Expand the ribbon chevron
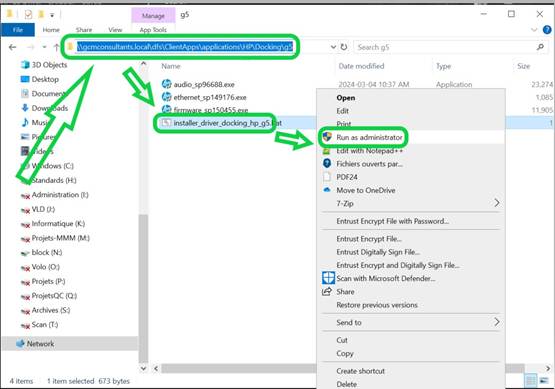Viewport: 555px width, 389px height. tap(534, 30)
